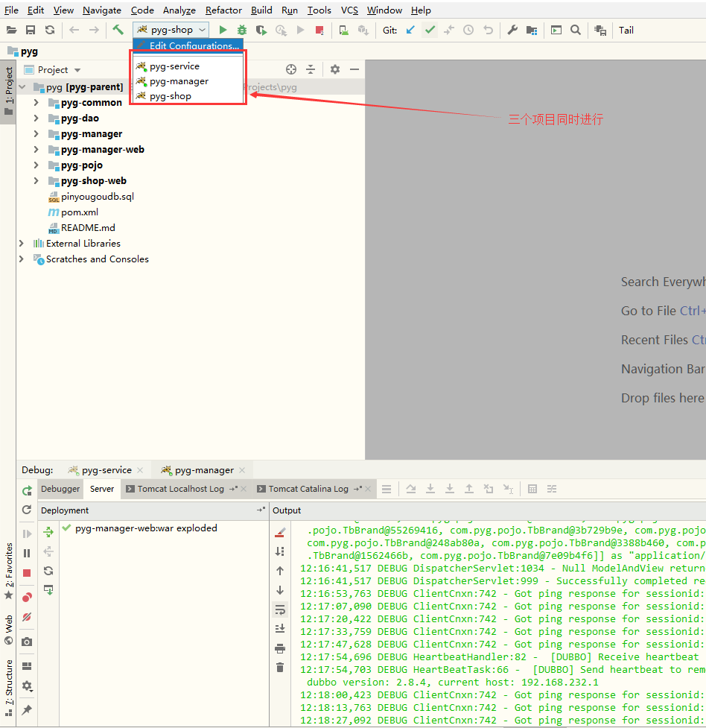The height and width of the screenshot is (728, 706).
Task: Expand the pyg-manager module
Action: click(36, 134)
